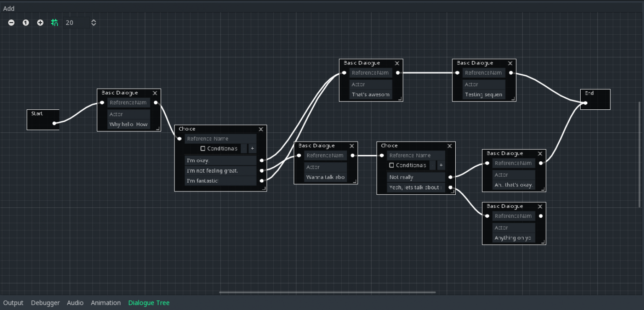This screenshot has width=644, height=310.
Task: Click output port of 'Not really' choice
Action: coord(450,177)
